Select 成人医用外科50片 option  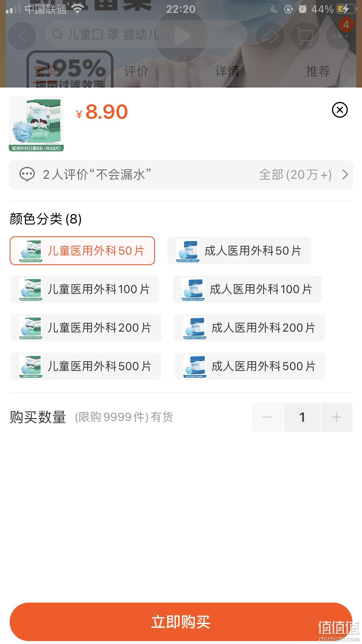coord(239,251)
